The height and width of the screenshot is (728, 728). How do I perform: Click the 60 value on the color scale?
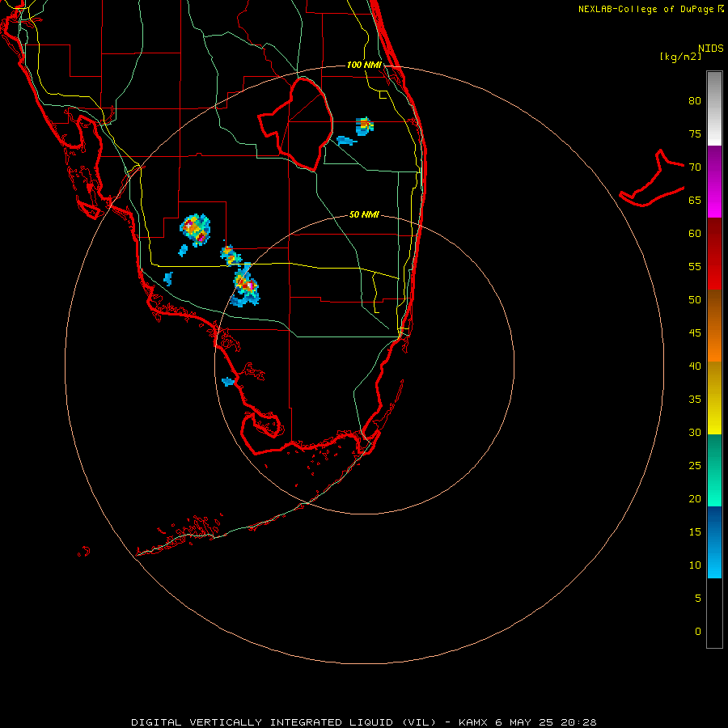pyautogui.click(x=695, y=234)
